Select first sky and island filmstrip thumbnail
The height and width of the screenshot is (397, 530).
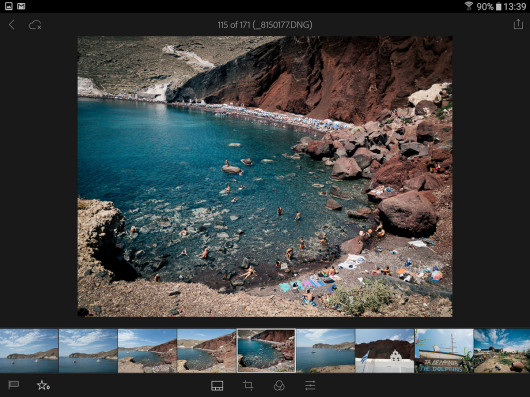(29, 351)
